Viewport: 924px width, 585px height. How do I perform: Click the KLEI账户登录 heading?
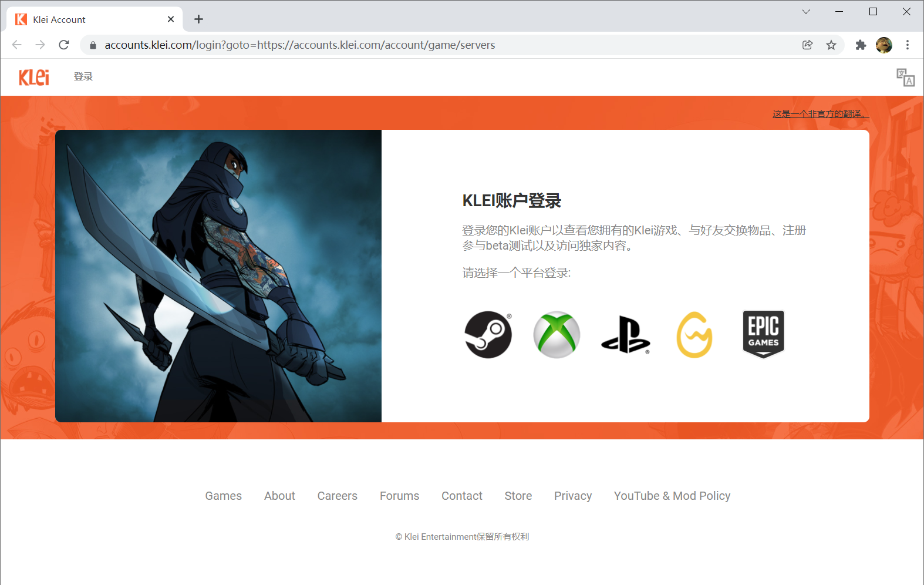click(512, 201)
